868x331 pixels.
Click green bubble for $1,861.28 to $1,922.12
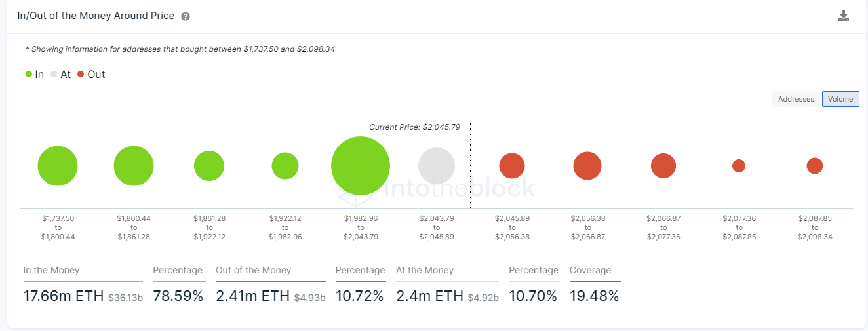pos(209,166)
